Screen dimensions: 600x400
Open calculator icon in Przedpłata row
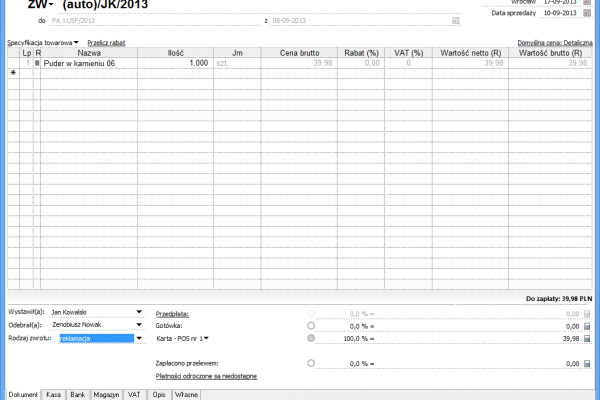pos(587,313)
